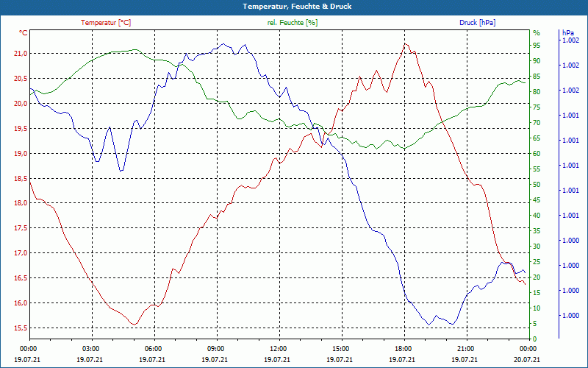Click the blue 'hPa' unit label
Screen dimensions: 588x368
click(x=568, y=33)
